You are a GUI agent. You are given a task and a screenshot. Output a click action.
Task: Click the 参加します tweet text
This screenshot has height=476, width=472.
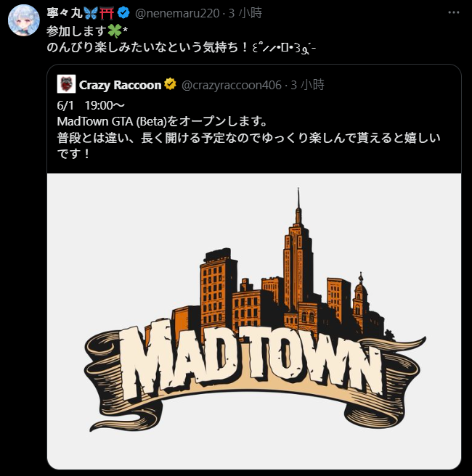coord(77,31)
